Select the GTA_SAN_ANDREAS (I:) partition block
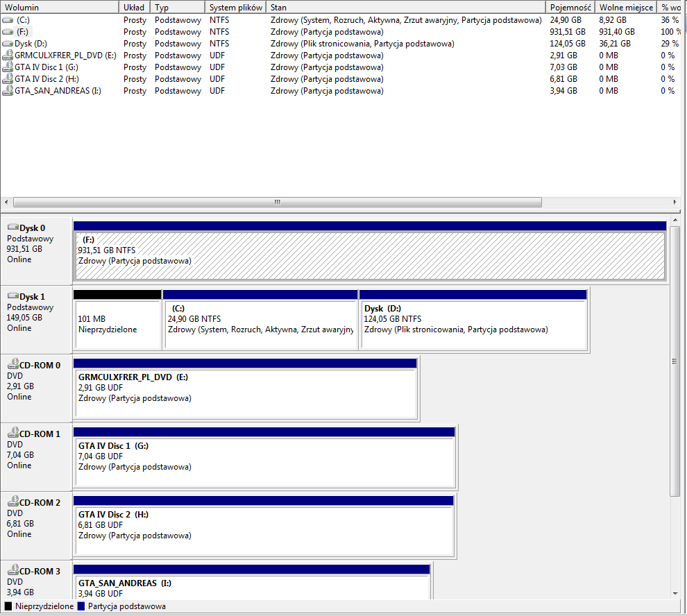This screenshot has width=687, height=616. click(x=251, y=582)
